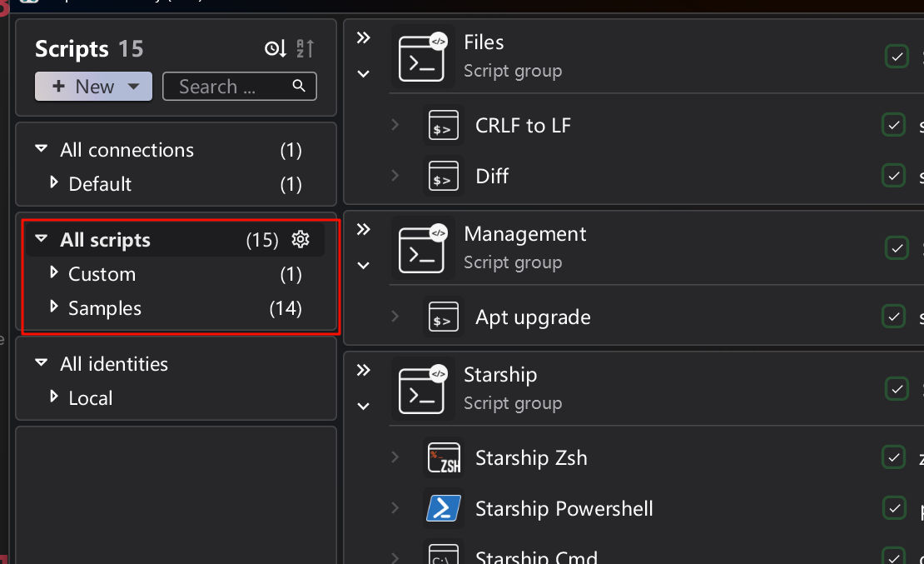Screen dimensions: 924x564
Task: Click the Starship Powershell icon
Action: (443, 508)
